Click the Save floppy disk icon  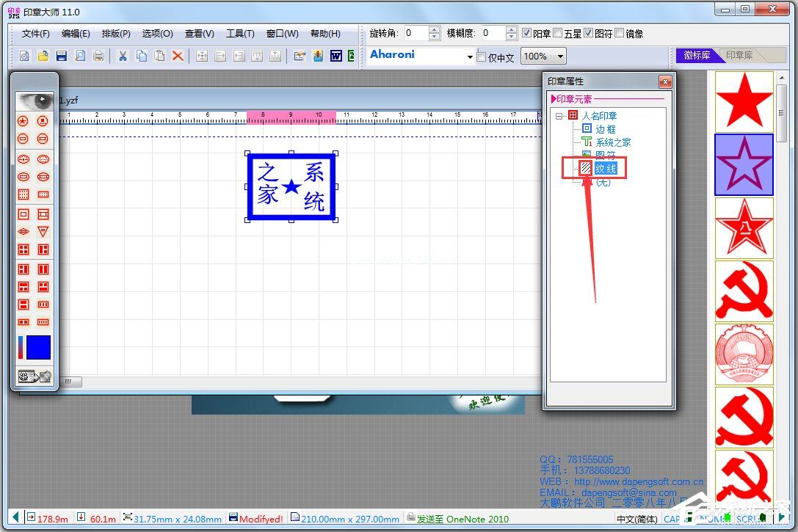(62, 56)
